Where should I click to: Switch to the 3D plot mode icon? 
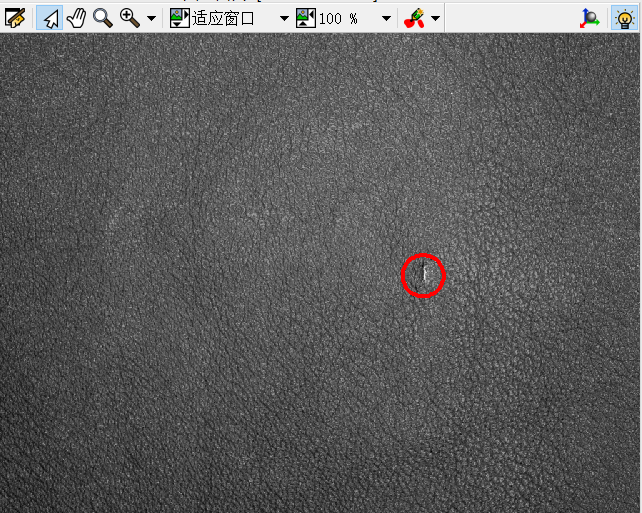coord(590,18)
